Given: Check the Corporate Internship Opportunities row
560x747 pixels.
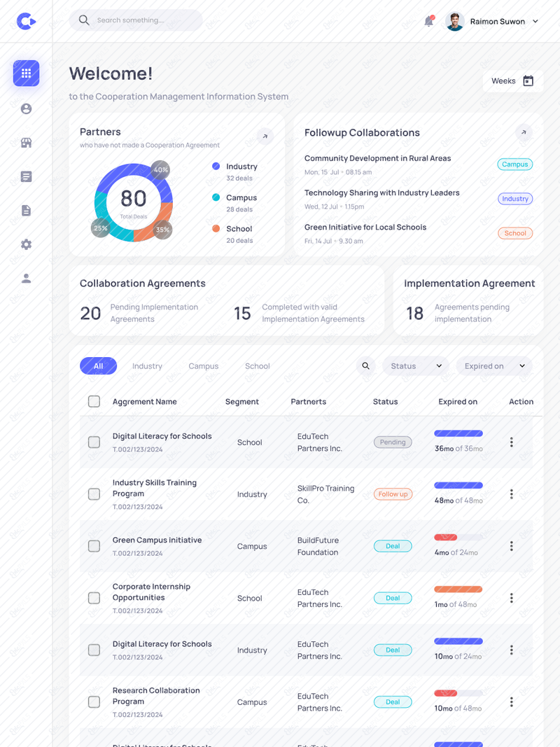Looking at the screenshot, I should [x=94, y=598].
